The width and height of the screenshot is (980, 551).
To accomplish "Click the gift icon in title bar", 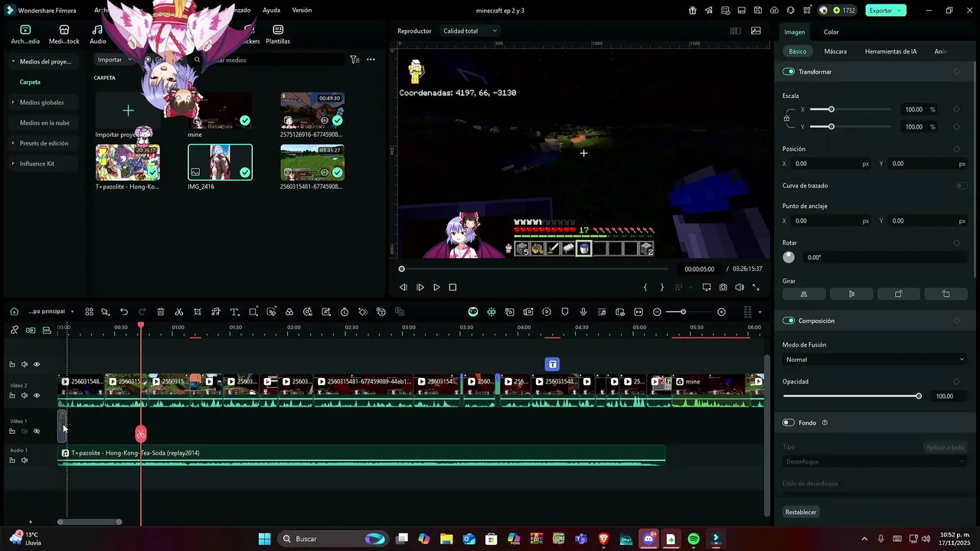I will click(x=693, y=11).
